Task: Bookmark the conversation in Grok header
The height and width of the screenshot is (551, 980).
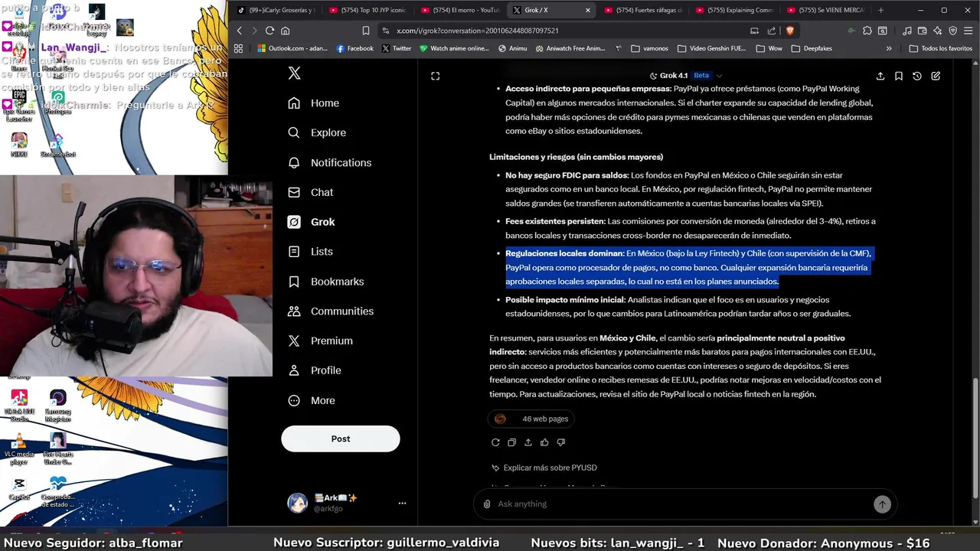Action: click(x=899, y=76)
